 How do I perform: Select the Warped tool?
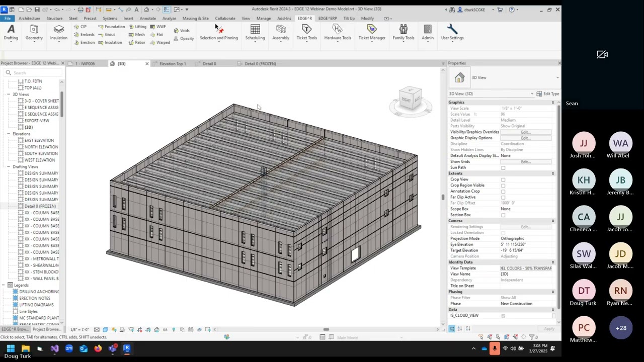pos(159,43)
